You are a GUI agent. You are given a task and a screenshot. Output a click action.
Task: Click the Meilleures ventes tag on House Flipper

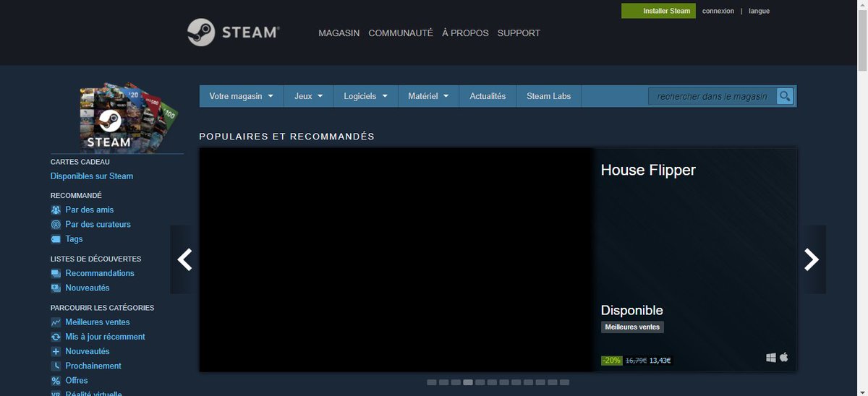632,327
